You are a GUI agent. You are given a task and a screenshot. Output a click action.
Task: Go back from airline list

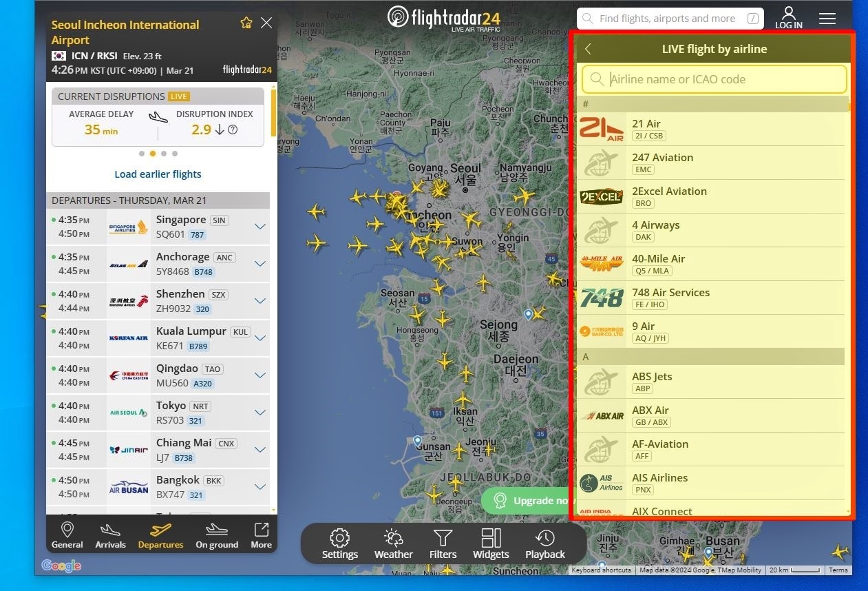point(588,49)
